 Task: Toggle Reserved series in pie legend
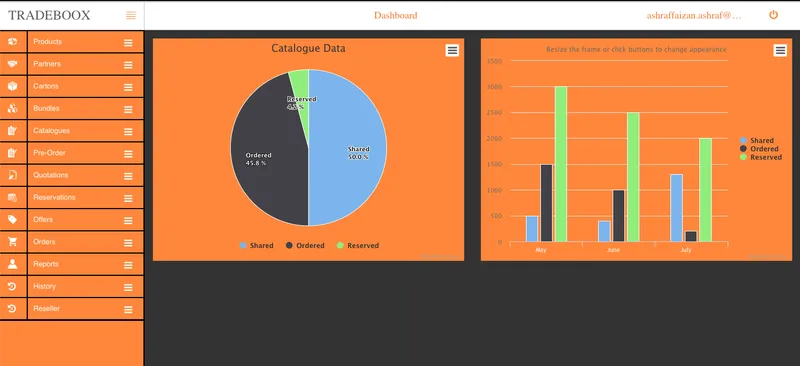[358, 246]
